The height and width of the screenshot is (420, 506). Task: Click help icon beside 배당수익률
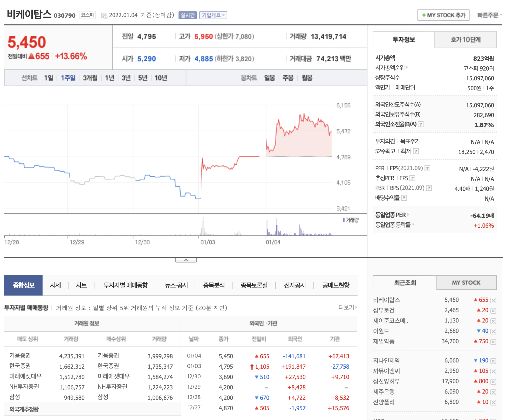(x=404, y=198)
